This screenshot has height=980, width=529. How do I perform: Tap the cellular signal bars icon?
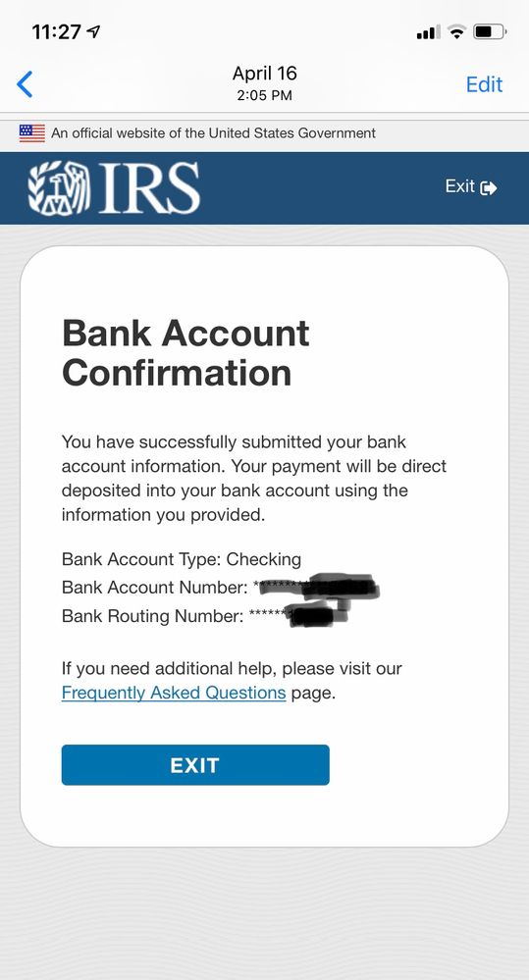pyautogui.click(x=429, y=31)
